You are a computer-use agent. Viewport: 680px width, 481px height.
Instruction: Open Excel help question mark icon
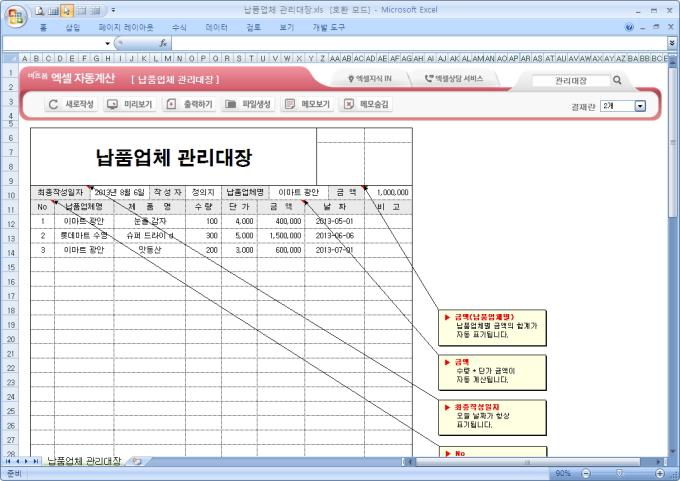tap(629, 28)
